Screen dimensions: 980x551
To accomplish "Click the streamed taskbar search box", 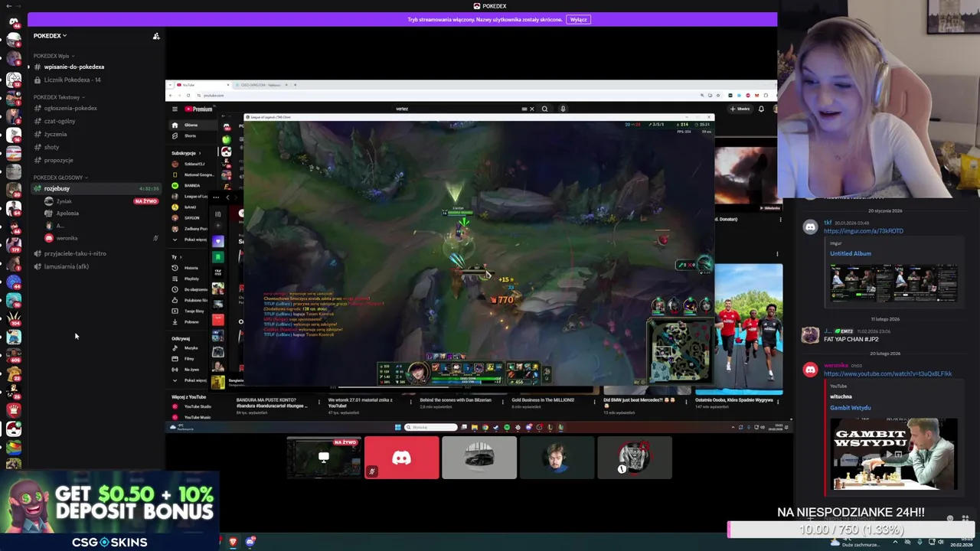I will point(430,428).
